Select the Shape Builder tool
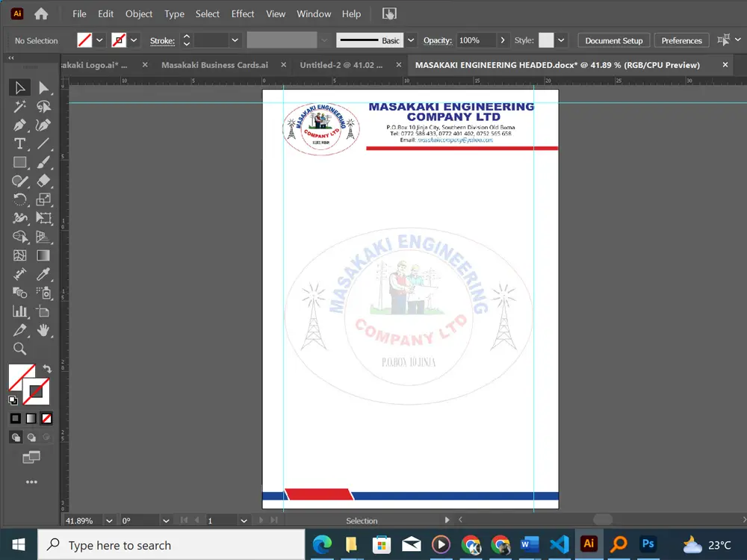Screen dimensions: 747x560 (x=19, y=237)
